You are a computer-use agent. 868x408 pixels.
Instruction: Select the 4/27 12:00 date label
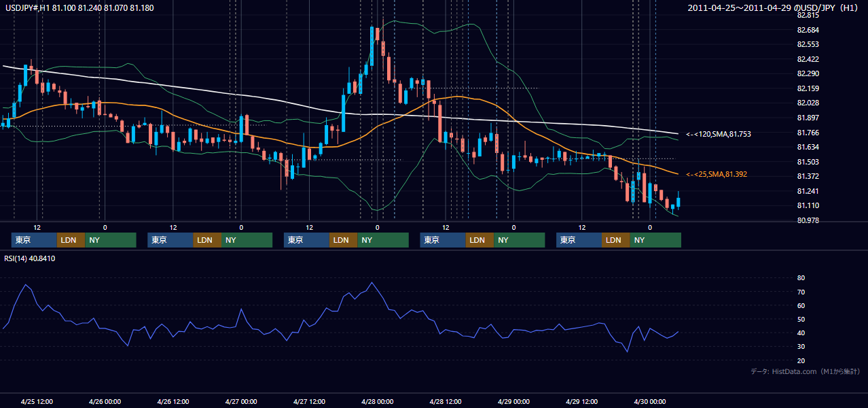310,401
